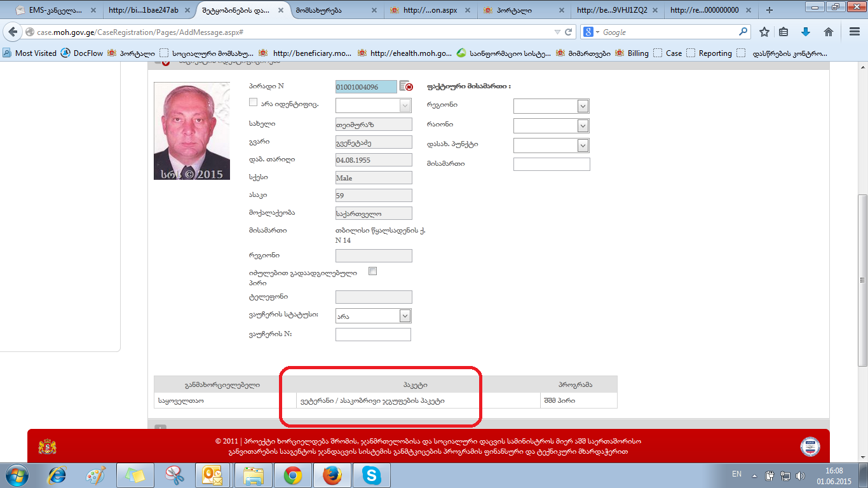This screenshot has width=868, height=488.
Task: Launch Google Chrome from the taskbar
Action: click(292, 475)
